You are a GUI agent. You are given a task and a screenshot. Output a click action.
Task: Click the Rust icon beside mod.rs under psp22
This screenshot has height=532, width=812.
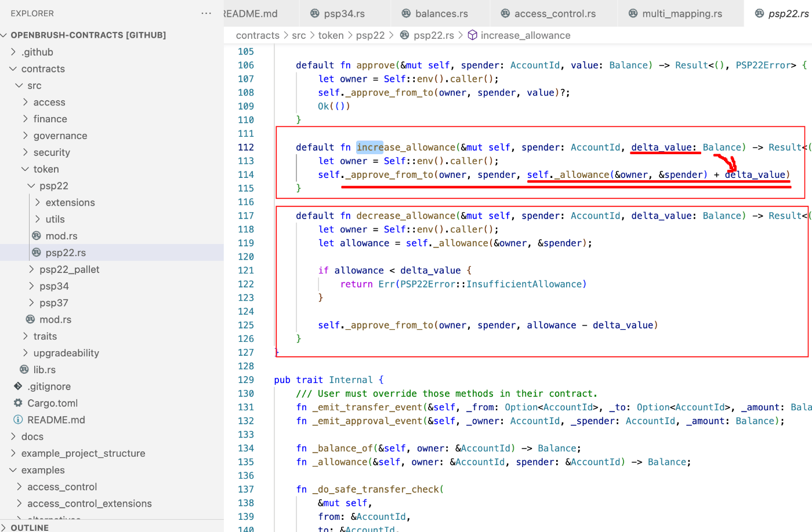coord(37,236)
